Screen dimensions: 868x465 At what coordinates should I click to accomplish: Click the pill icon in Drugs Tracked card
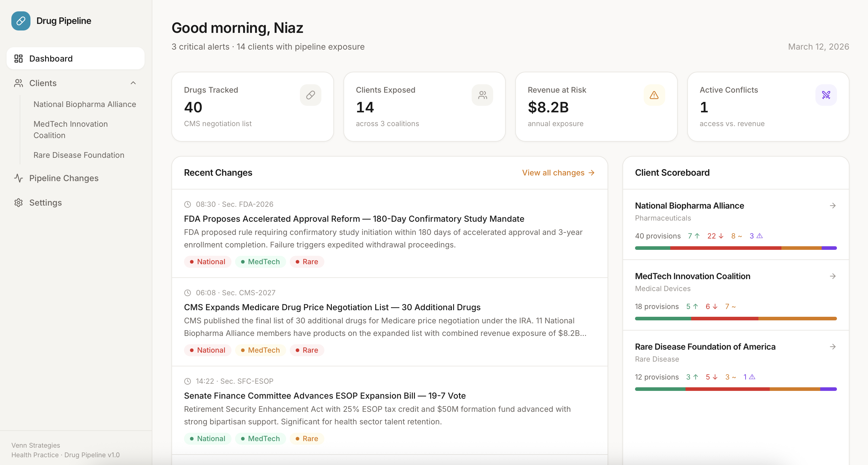coord(310,95)
